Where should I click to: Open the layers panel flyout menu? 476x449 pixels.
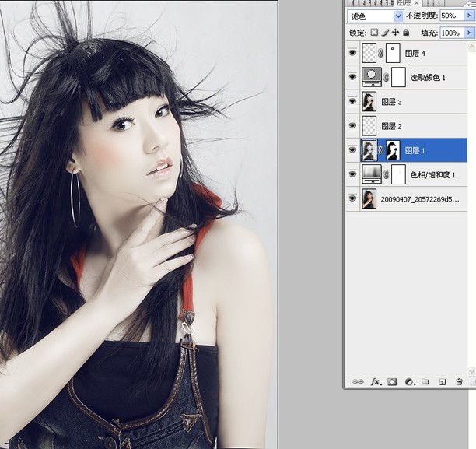[471, 5]
